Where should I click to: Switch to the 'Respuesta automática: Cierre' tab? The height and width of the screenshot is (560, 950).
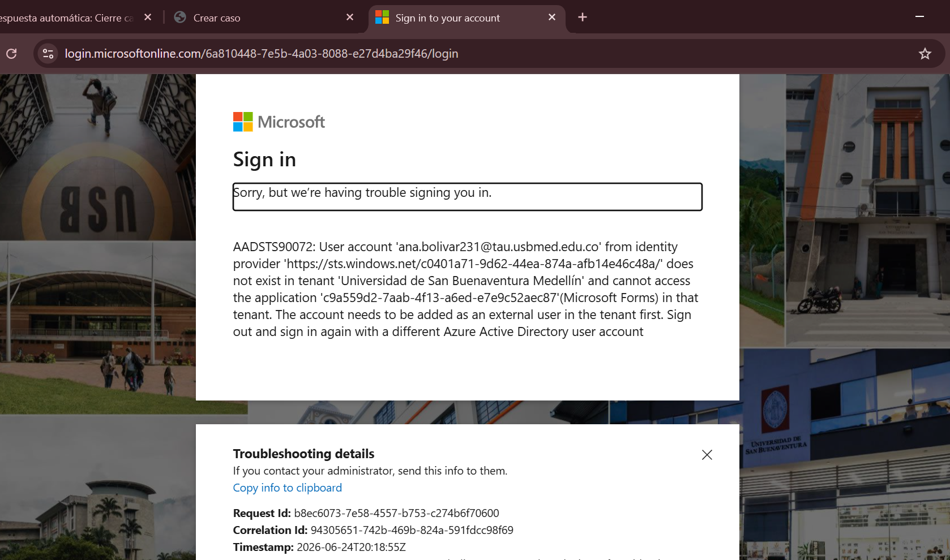67,18
